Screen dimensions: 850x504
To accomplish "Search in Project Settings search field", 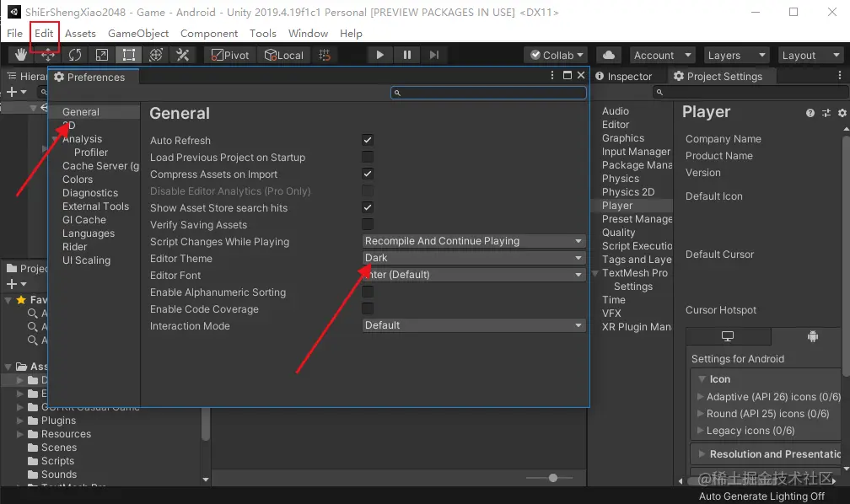I will point(750,92).
